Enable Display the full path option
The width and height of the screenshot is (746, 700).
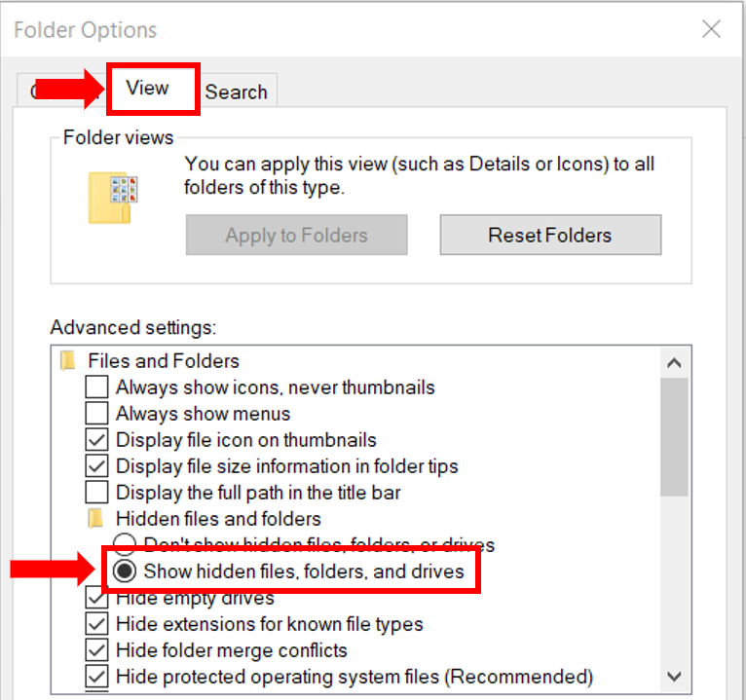(x=97, y=493)
